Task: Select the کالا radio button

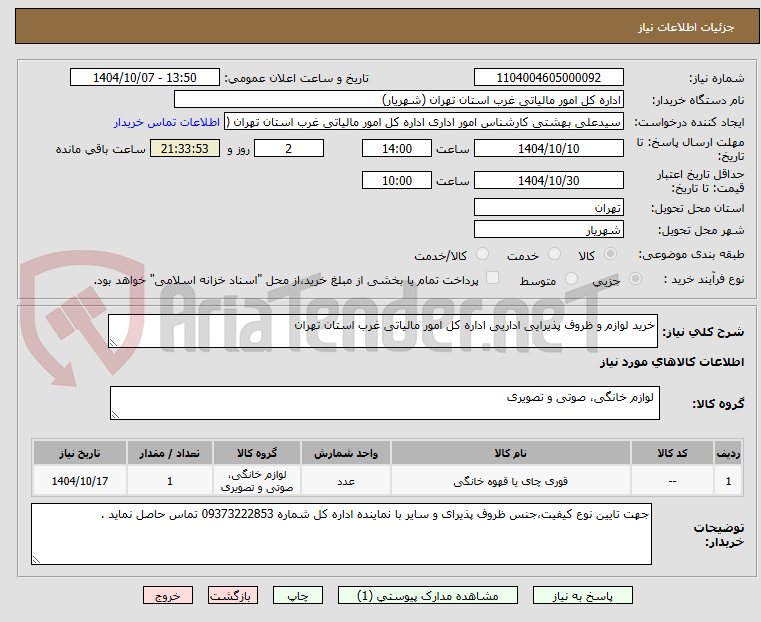Action: pyautogui.click(x=611, y=254)
